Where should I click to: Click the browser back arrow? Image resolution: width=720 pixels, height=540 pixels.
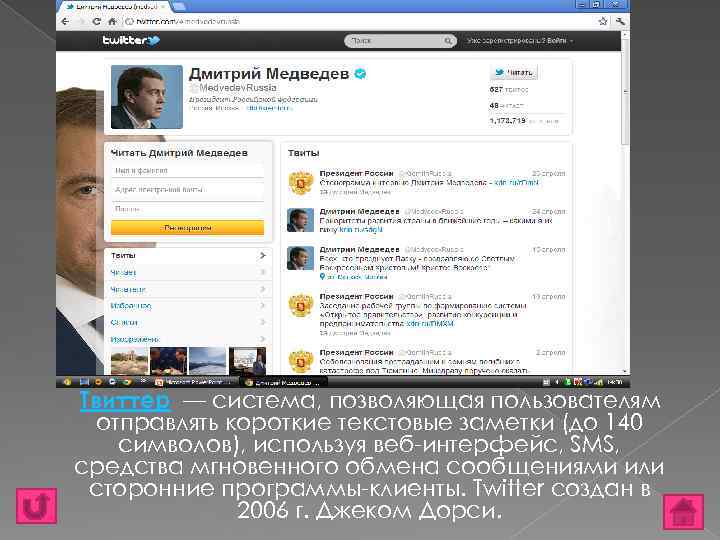[x=65, y=22]
